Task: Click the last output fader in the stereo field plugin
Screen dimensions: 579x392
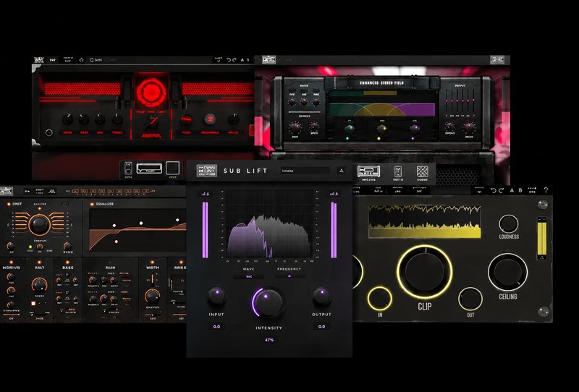Action: pos(474,101)
